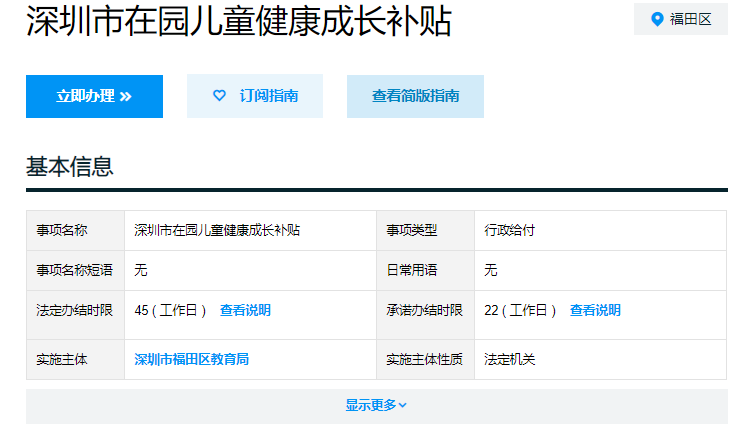The height and width of the screenshot is (436, 748).
Task: Click the 事项类型 label cell
Action: tap(426, 230)
